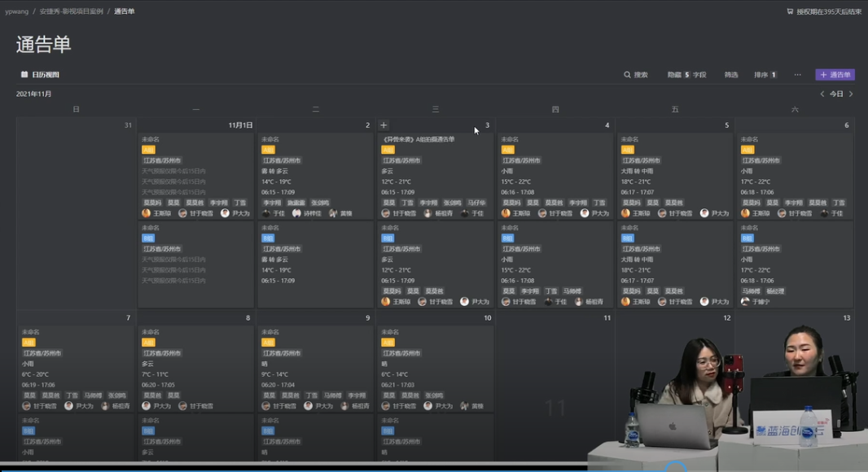Jump to today with 今日 button

[x=836, y=94]
